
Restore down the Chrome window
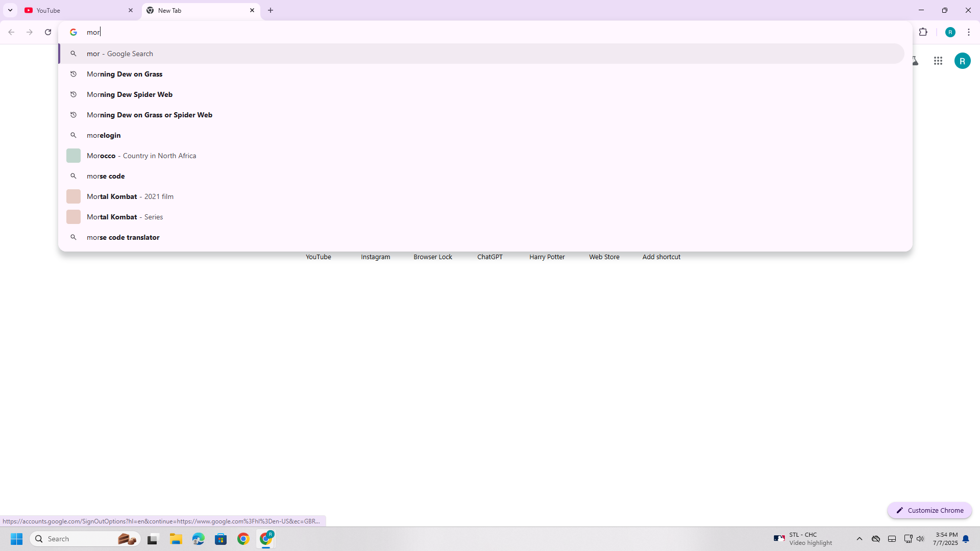pos(945,10)
